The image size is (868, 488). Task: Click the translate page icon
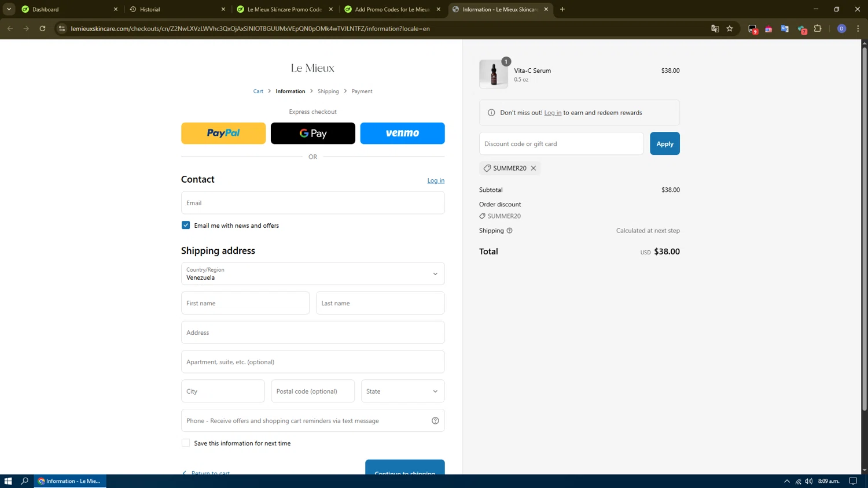coord(715,28)
